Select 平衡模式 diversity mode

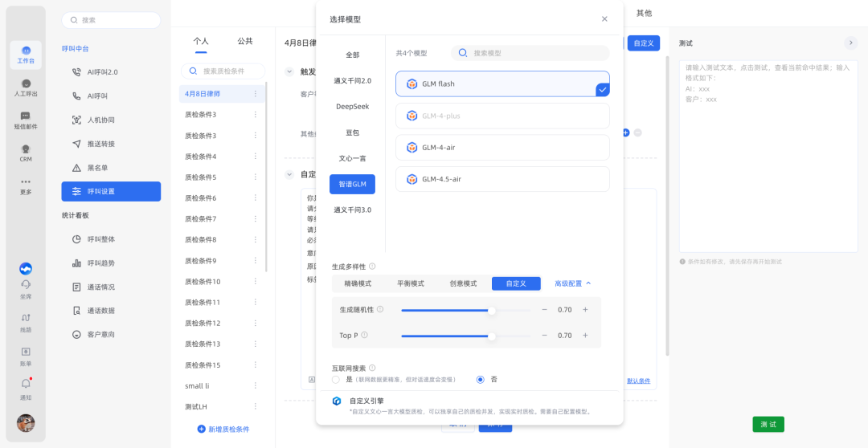click(411, 283)
